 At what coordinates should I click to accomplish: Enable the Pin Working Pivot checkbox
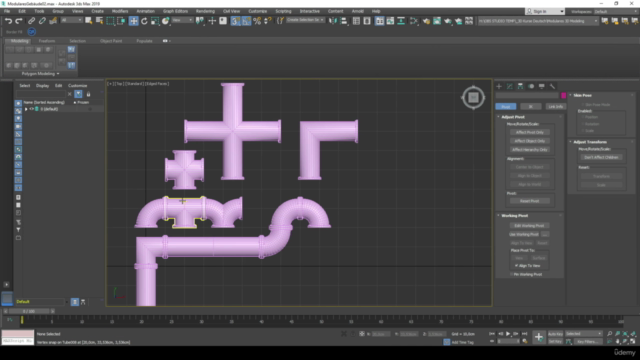(512, 274)
